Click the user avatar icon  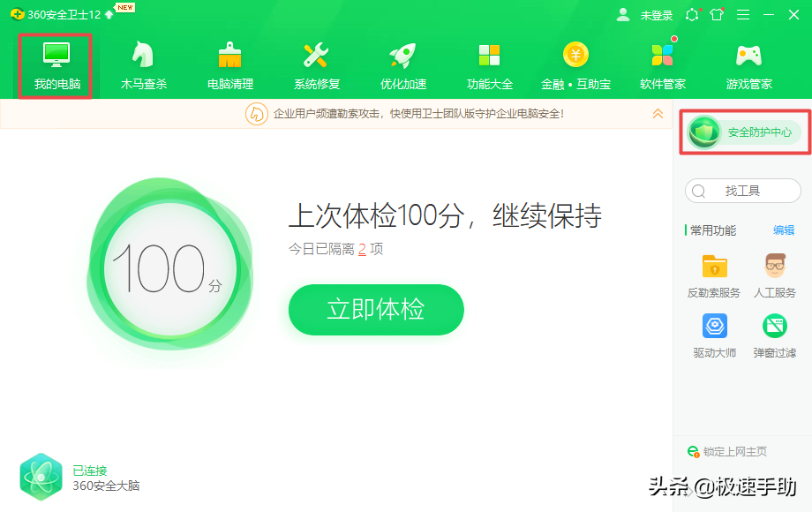pos(623,15)
